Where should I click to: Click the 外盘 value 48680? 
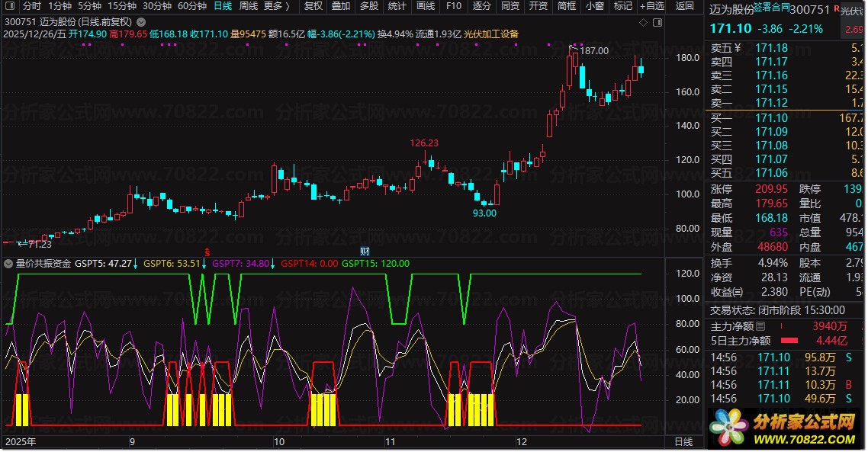coord(773,247)
